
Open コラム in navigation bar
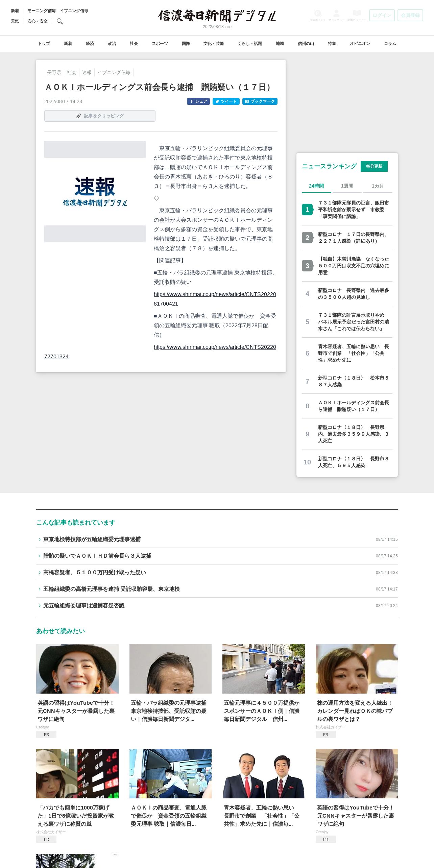[390, 44]
